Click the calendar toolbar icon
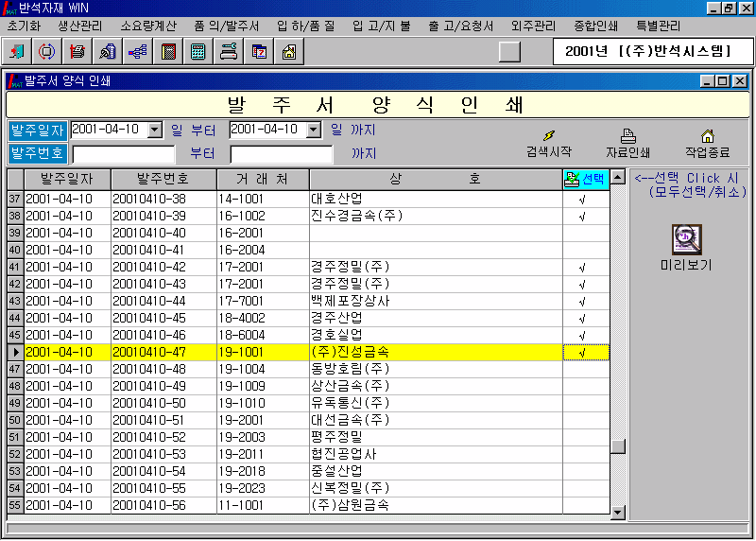 (259, 52)
